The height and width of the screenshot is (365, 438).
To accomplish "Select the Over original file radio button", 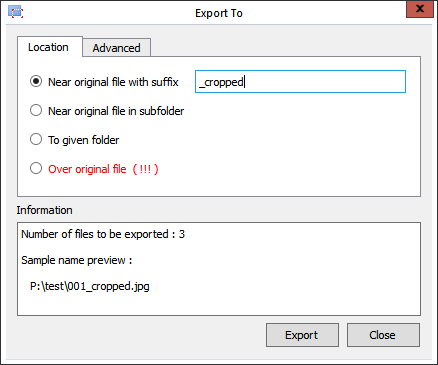I will click(36, 169).
